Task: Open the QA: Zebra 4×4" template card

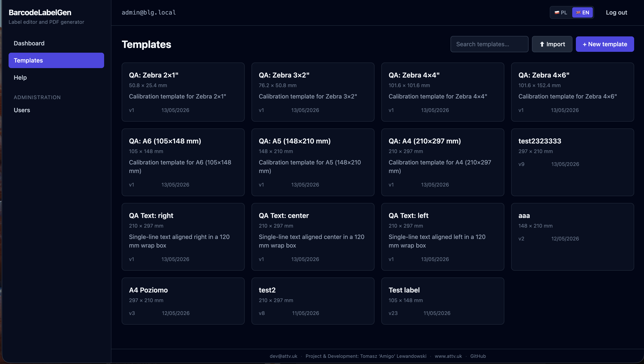Action: (443, 92)
